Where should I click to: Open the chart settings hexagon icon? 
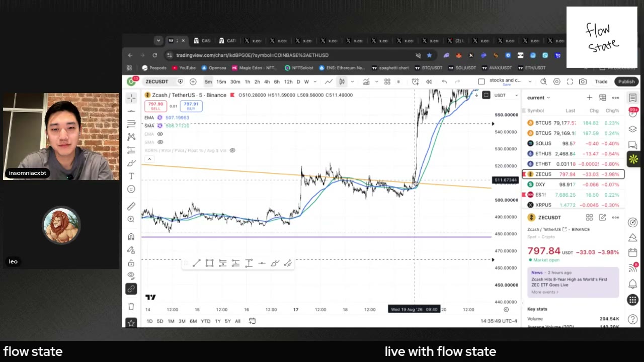click(x=556, y=81)
